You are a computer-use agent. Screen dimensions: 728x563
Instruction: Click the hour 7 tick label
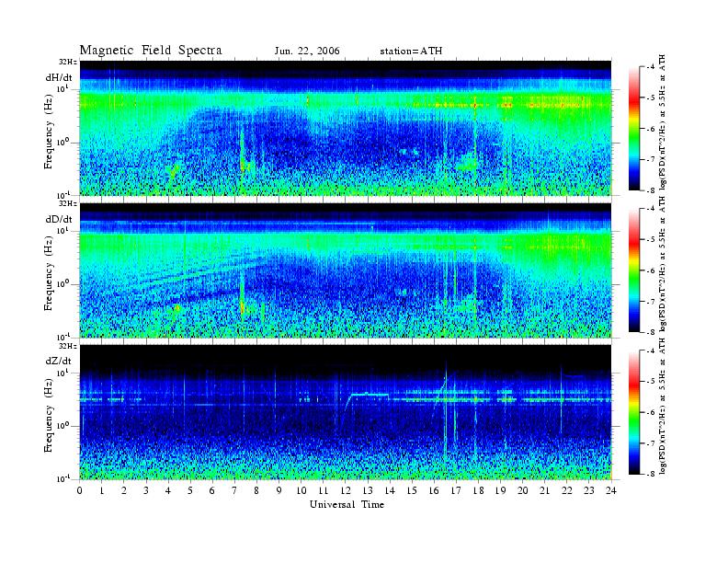[x=234, y=491]
